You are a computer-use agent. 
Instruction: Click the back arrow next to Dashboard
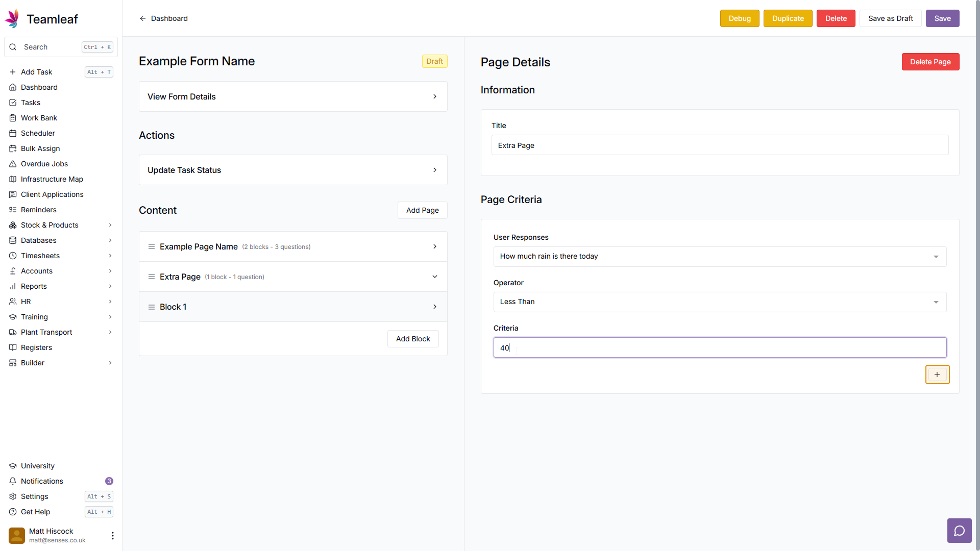click(143, 18)
